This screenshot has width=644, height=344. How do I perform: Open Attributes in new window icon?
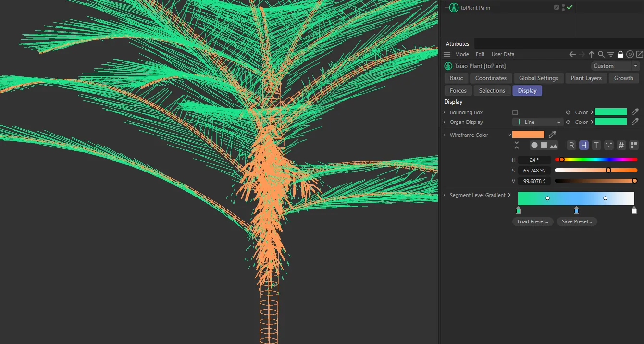pos(640,54)
